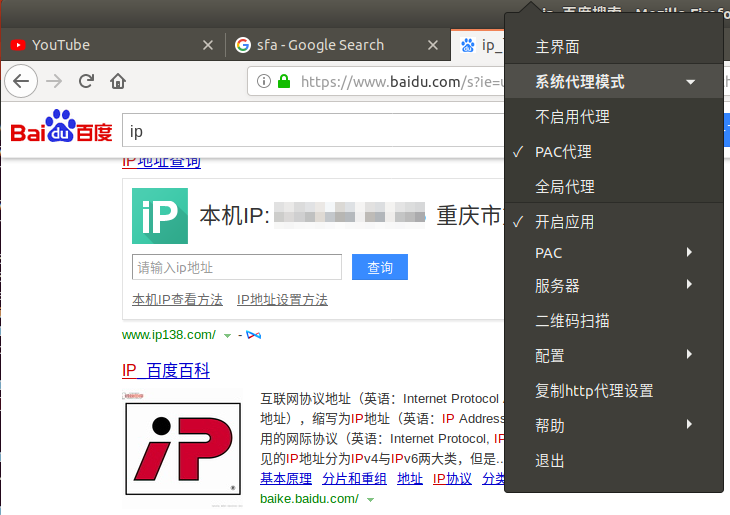Select 二维码扫描 menu entry
This screenshot has width=730, height=515.
pyautogui.click(x=572, y=321)
